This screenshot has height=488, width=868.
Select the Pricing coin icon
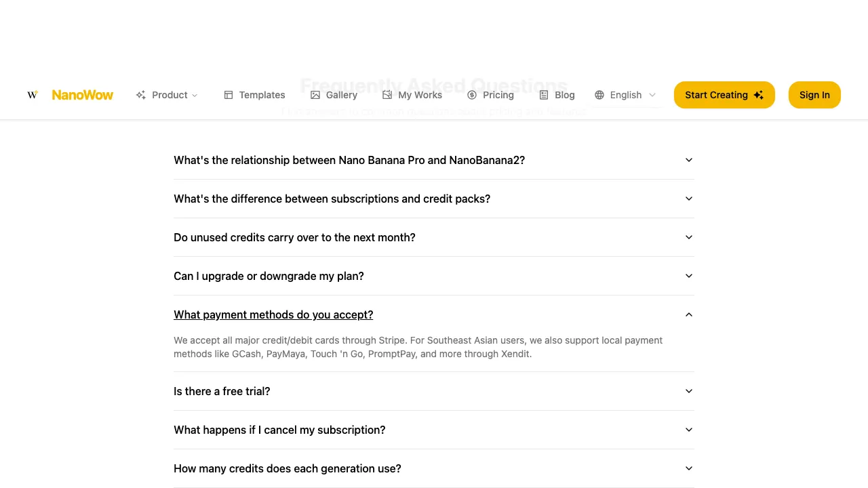(x=472, y=95)
